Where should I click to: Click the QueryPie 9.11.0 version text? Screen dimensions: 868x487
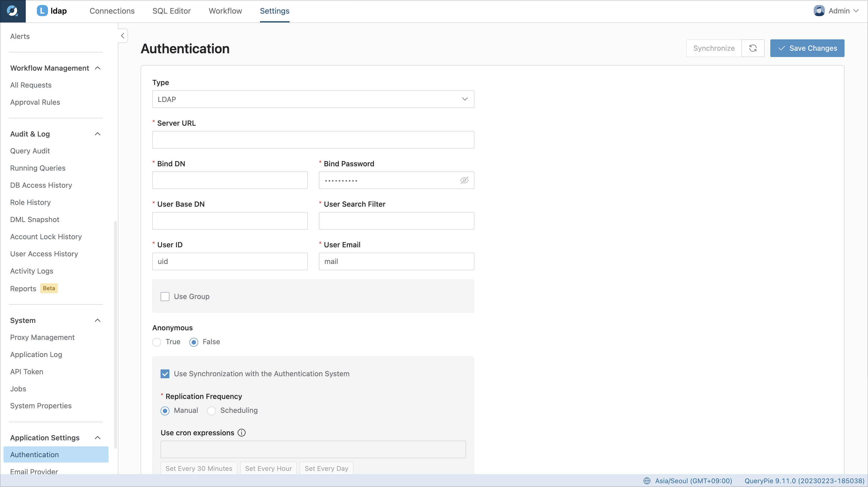804,481
